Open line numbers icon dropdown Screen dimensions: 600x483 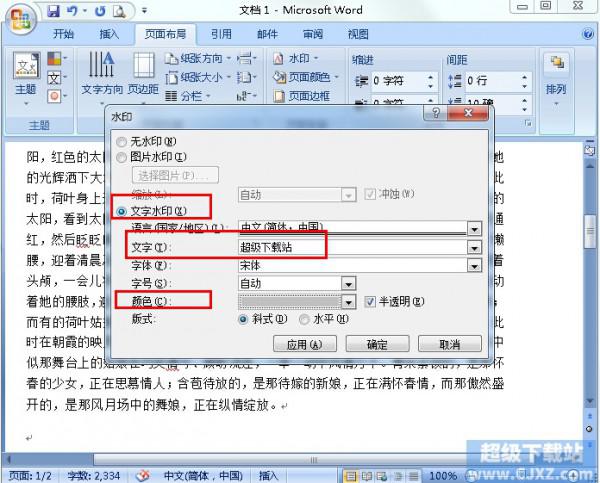click(246, 78)
